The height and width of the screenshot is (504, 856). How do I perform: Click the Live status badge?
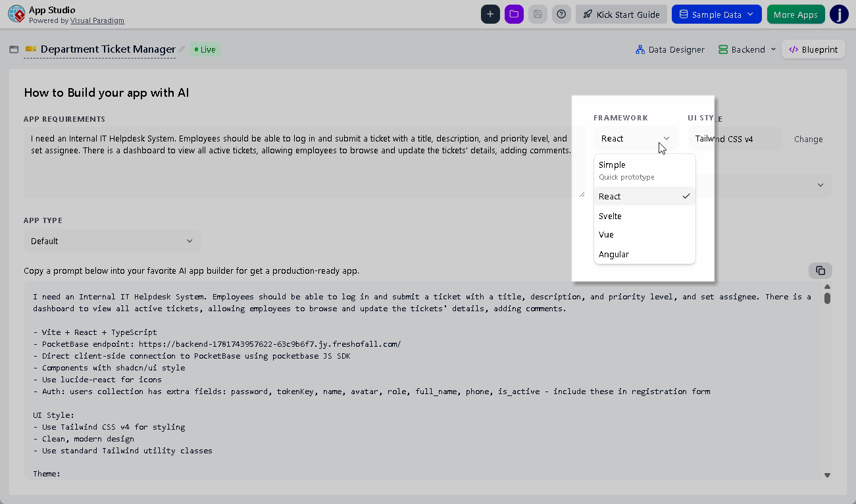pos(205,49)
